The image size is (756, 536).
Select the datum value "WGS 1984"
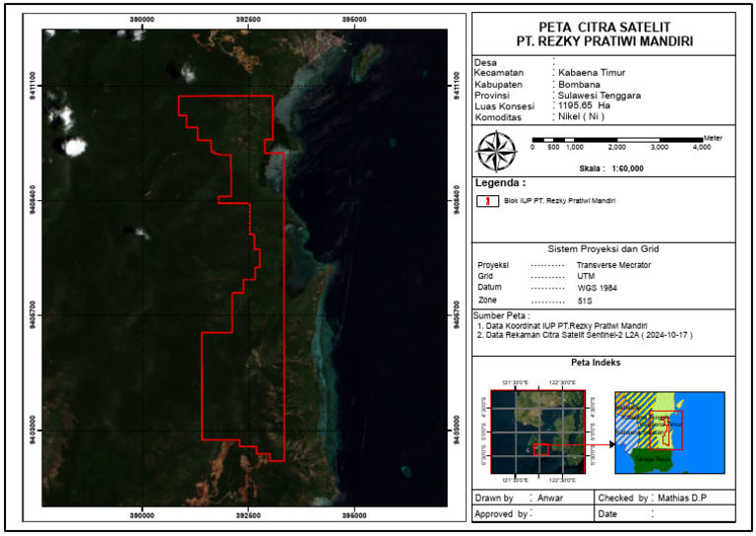597,288
